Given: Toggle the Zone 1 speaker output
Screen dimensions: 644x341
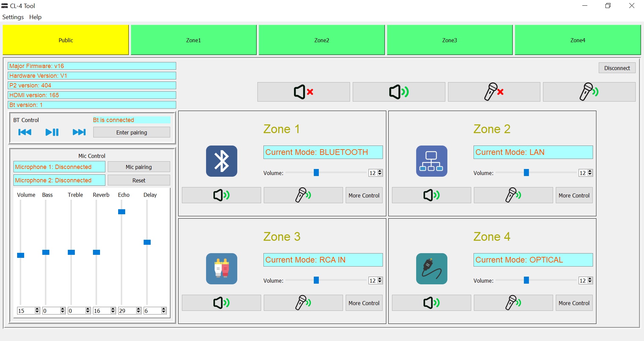Looking at the screenshot, I should click(x=221, y=195).
